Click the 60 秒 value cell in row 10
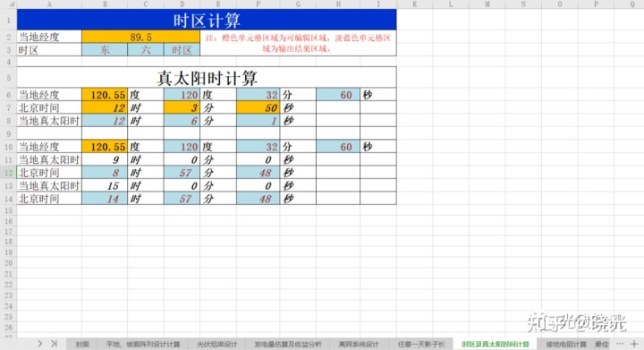 [338, 147]
